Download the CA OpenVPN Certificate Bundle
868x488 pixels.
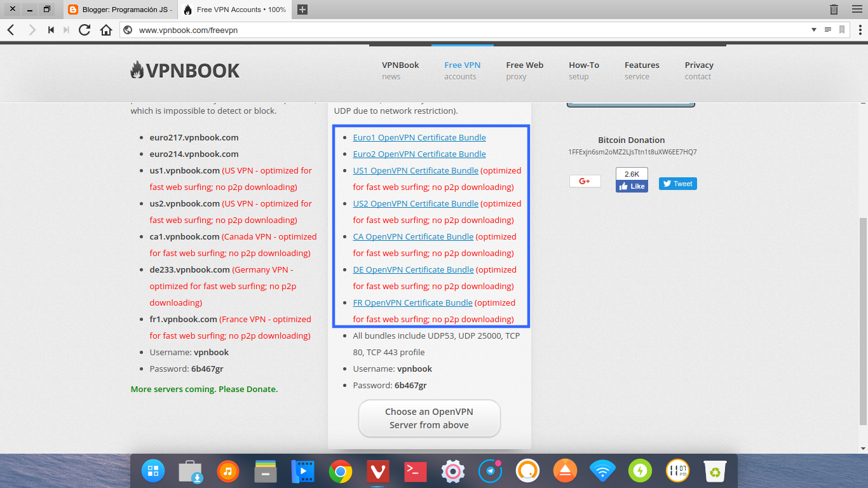tap(413, 236)
